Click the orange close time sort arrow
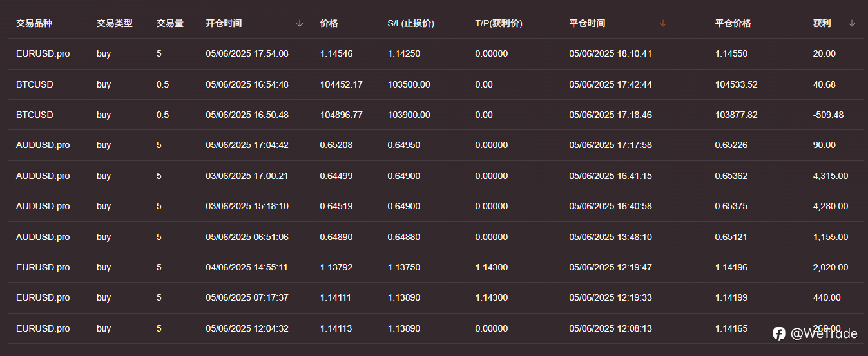The width and height of the screenshot is (868, 356). [663, 23]
